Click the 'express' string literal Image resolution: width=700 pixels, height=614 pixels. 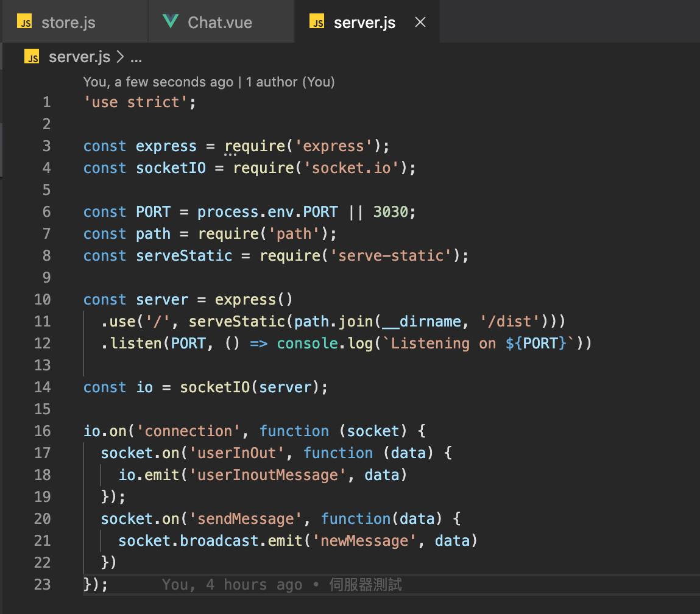point(333,146)
